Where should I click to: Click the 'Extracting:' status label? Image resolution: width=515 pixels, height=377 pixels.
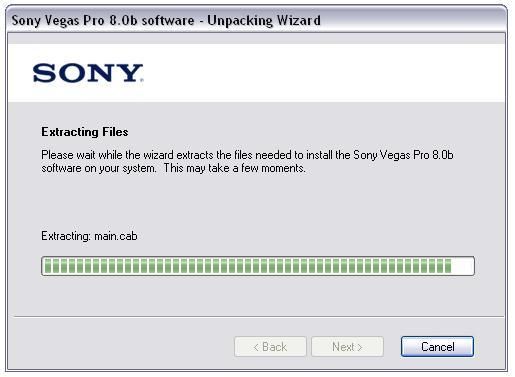(x=66, y=236)
